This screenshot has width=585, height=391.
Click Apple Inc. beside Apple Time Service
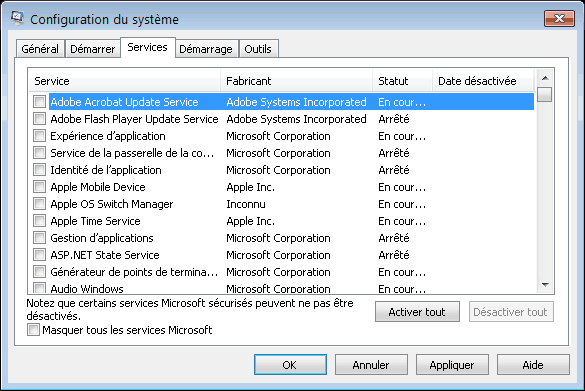pos(251,221)
